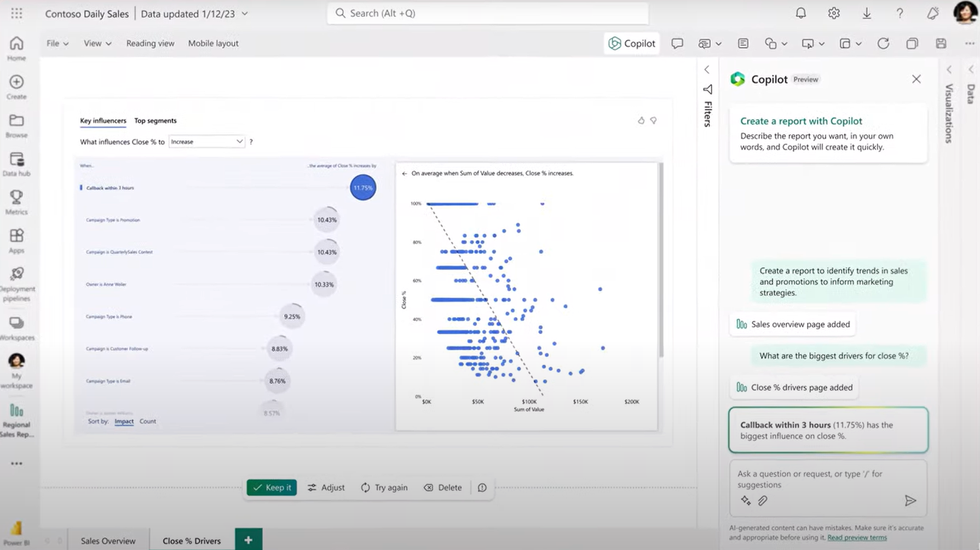Click the Try again button

click(384, 488)
